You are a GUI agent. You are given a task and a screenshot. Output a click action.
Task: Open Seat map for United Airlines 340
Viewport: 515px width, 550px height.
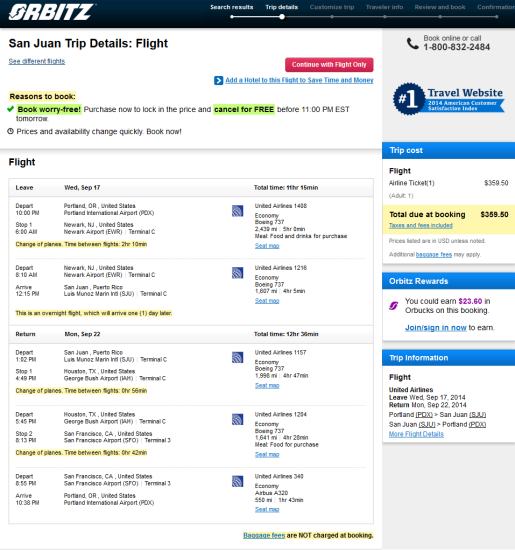click(x=267, y=509)
